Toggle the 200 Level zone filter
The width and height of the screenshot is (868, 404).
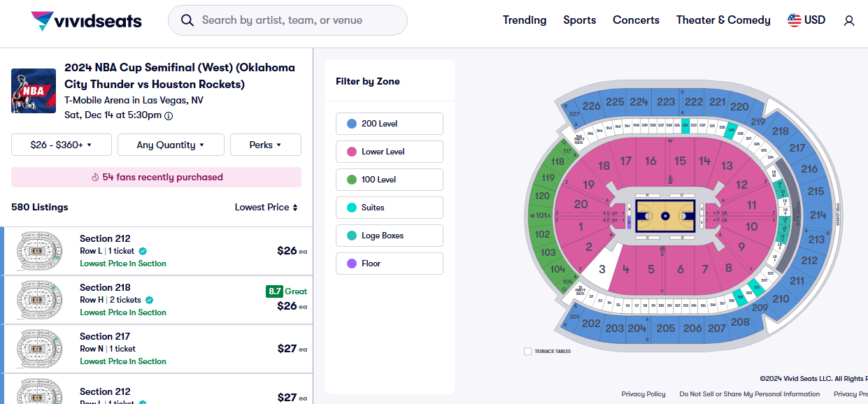point(389,124)
